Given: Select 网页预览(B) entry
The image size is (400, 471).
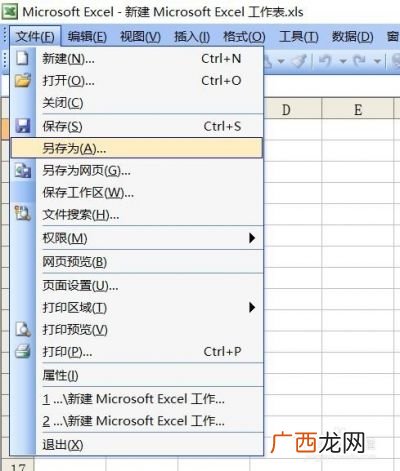Looking at the screenshot, I should [137, 262].
